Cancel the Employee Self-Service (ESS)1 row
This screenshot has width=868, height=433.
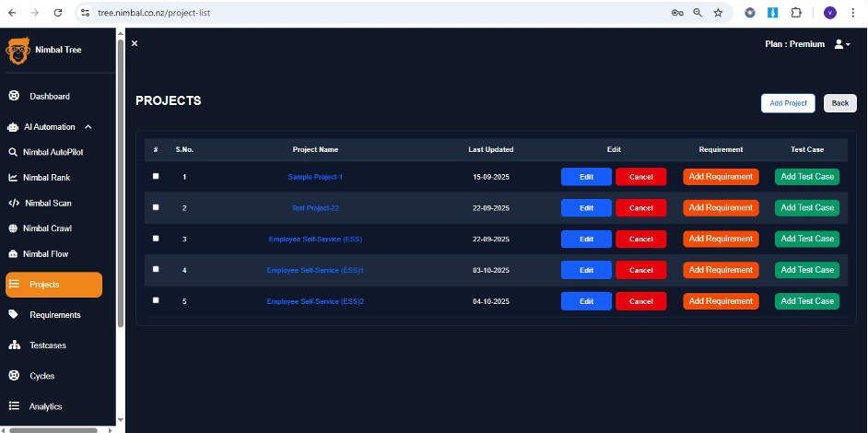[x=641, y=270]
